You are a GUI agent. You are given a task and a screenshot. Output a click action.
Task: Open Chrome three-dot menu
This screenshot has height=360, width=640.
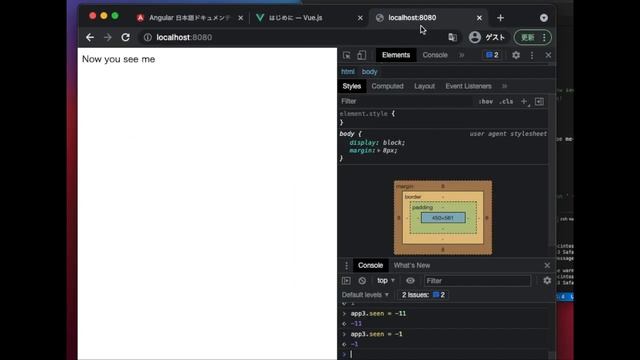point(544,37)
